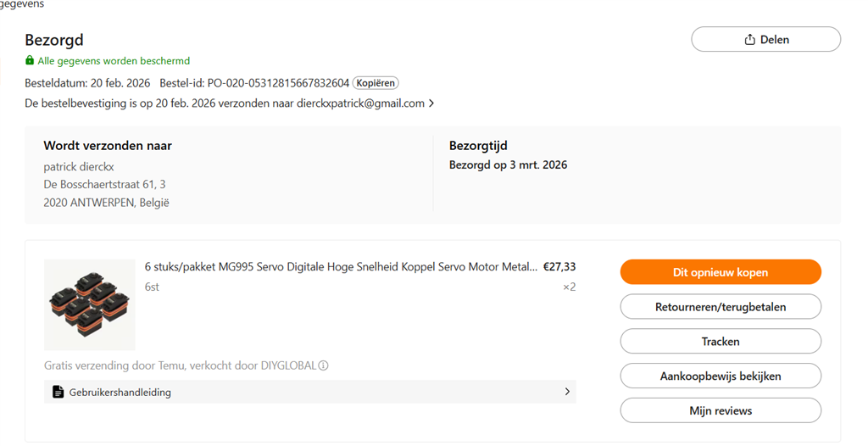Expand the Gebruikershandleiding row arrow

click(567, 392)
